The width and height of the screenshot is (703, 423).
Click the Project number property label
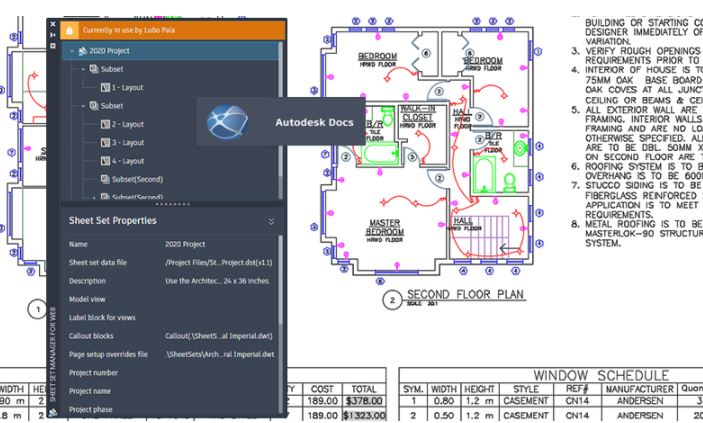tap(93, 373)
